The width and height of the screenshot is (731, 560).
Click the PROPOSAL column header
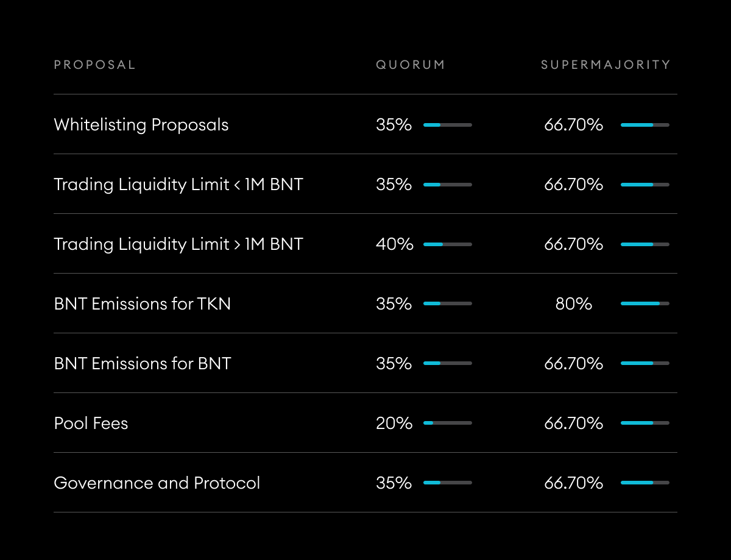pos(94,65)
